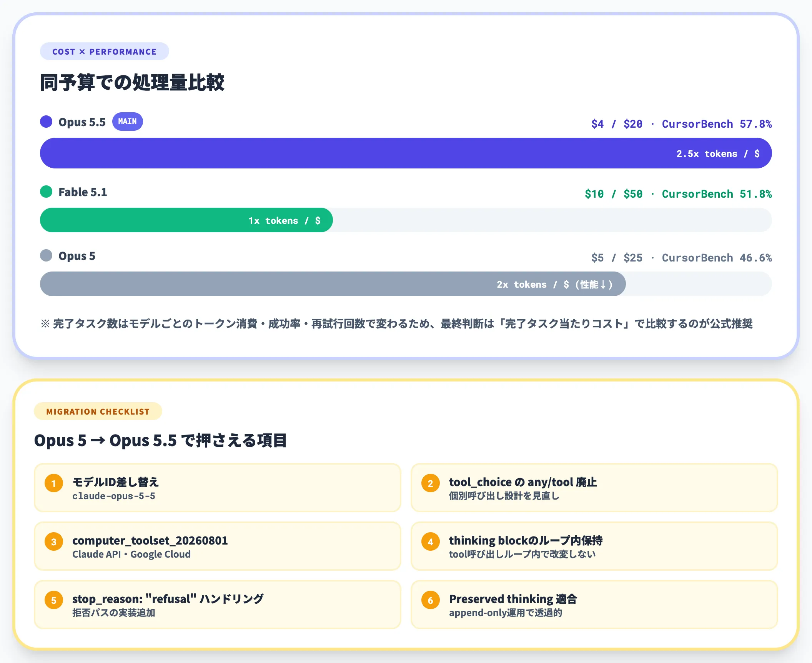The width and height of the screenshot is (812, 663).
Task: Click the purple 2.5x tokens / $ bar
Action: click(x=406, y=153)
